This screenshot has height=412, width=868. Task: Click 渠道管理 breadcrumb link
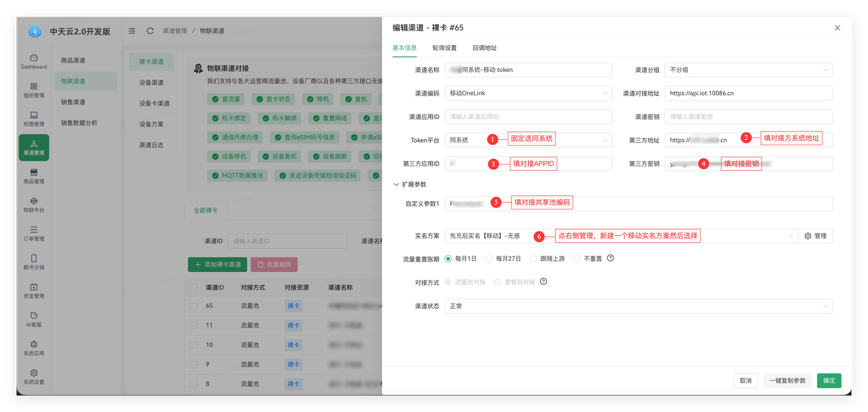(x=175, y=31)
